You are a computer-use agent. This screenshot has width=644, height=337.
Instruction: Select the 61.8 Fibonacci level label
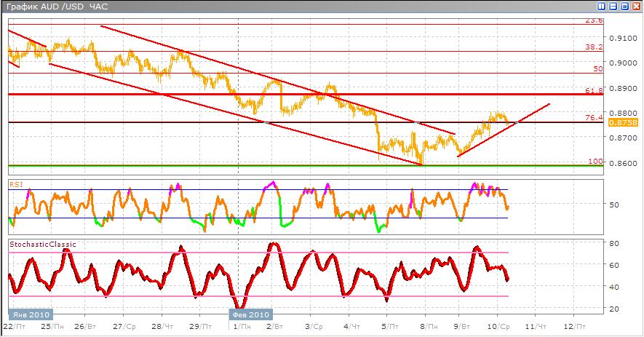pyautogui.click(x=595, y=90)
